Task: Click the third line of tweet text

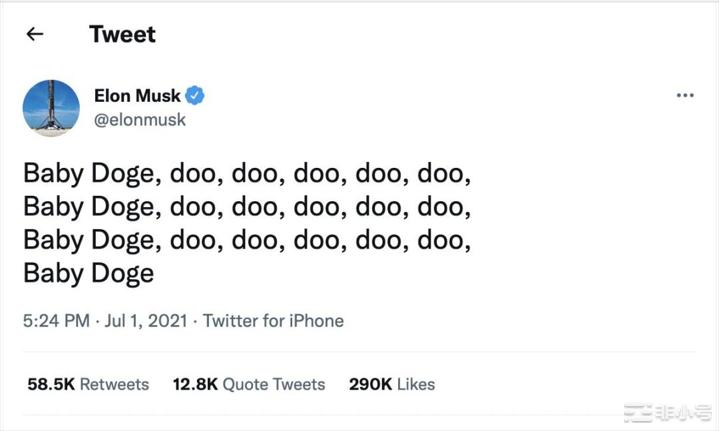Action: pyautogui.click(x=247, y=241)
